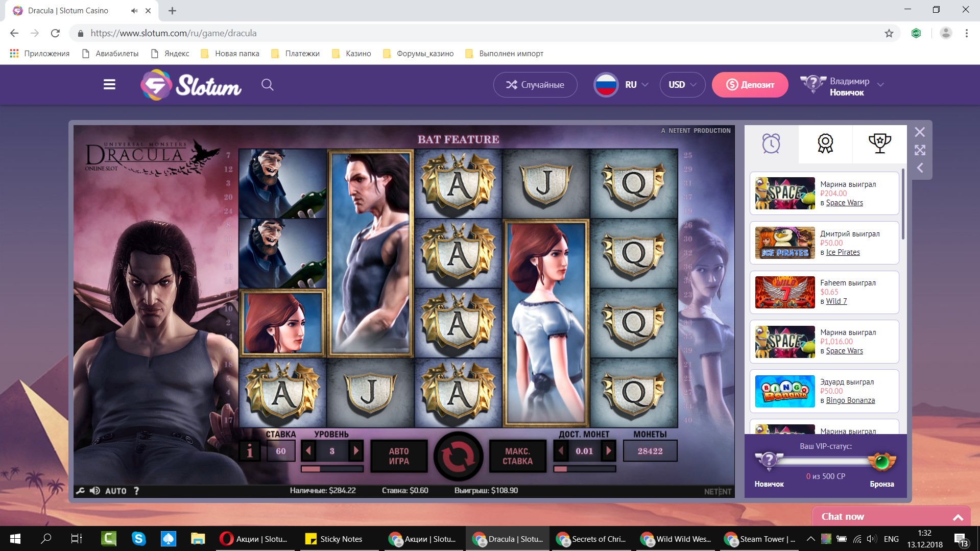Open the Платежки bookmarks folder
Screen dimensions: 980x551
click(295, 54)
